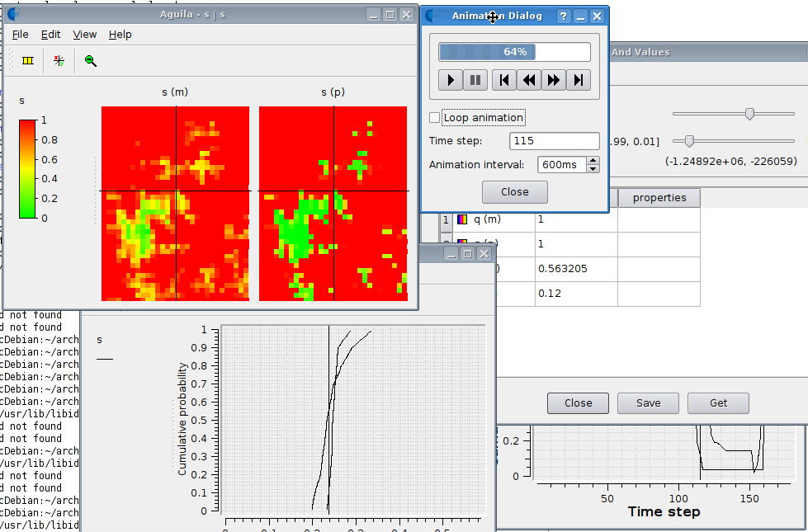Click the yellow columns toolbar icon
This screenshot has width=808, height=532.
[x=28, y=61]
